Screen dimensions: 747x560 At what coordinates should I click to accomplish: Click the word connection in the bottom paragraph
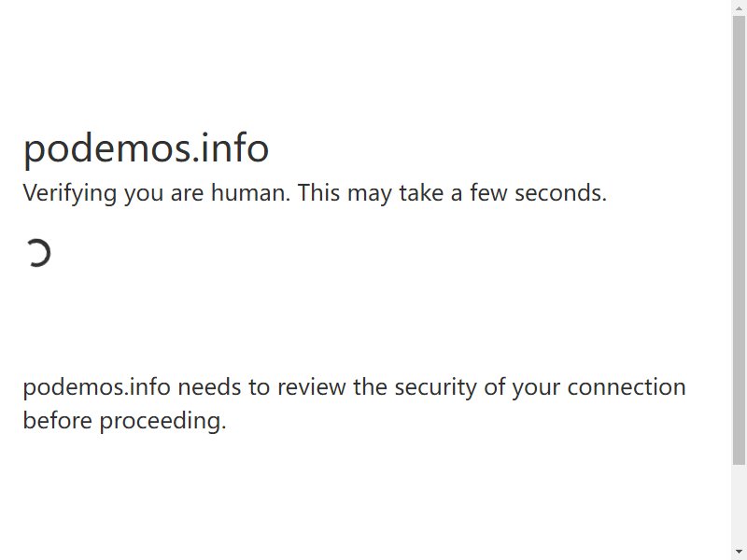coord(627,387)
